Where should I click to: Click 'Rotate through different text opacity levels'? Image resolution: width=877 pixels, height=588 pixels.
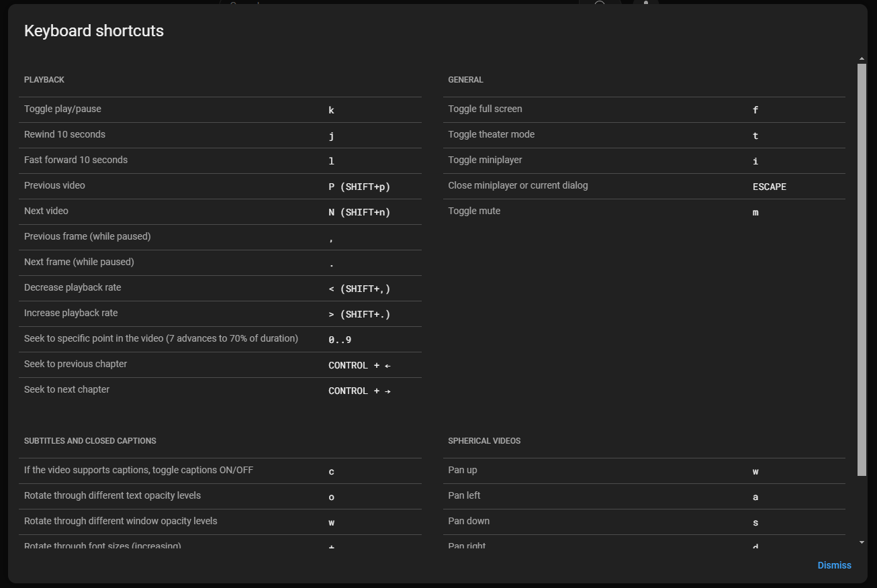[x=112, y=495]
